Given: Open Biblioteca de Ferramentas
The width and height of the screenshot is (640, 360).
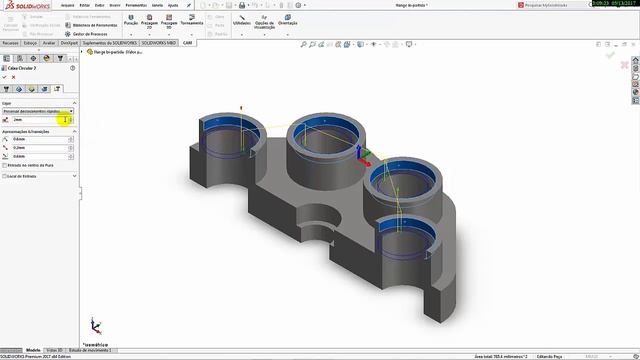Looking at the screenshot, I should coord(91,25).
